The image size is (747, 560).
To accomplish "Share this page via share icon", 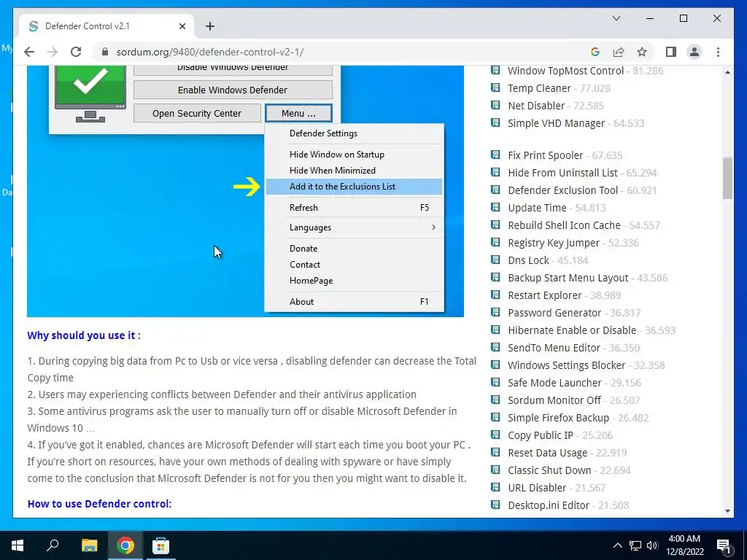I will click(x=619, y=52).
